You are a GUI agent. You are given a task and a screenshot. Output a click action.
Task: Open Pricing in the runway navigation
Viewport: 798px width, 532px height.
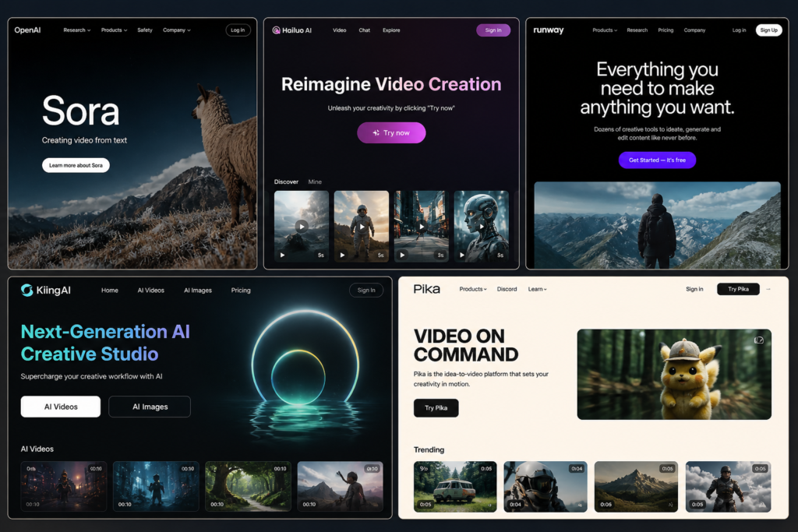(x=666, y=30)
